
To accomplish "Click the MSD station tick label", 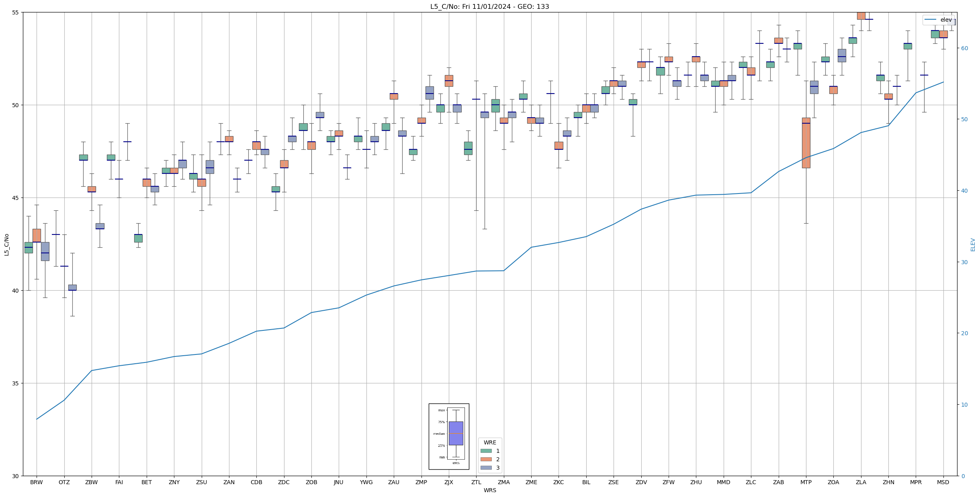I will [943, 482].
